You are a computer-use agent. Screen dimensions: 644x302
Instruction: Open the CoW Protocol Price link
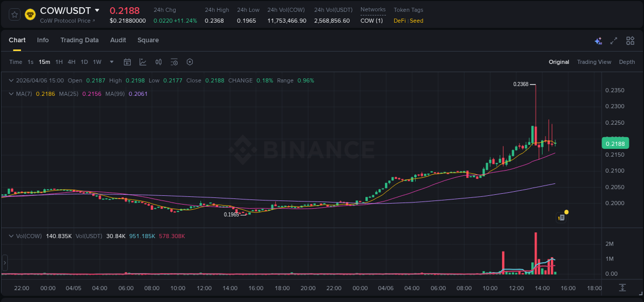click(x=67, y=21)
